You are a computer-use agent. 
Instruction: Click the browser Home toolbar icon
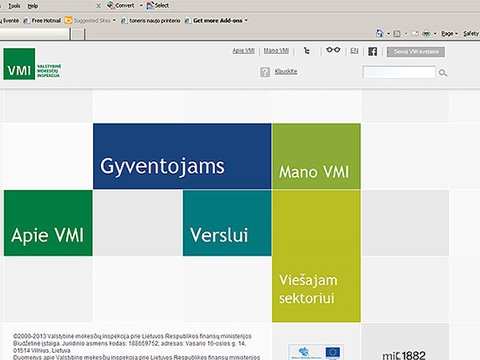[379, 33]
